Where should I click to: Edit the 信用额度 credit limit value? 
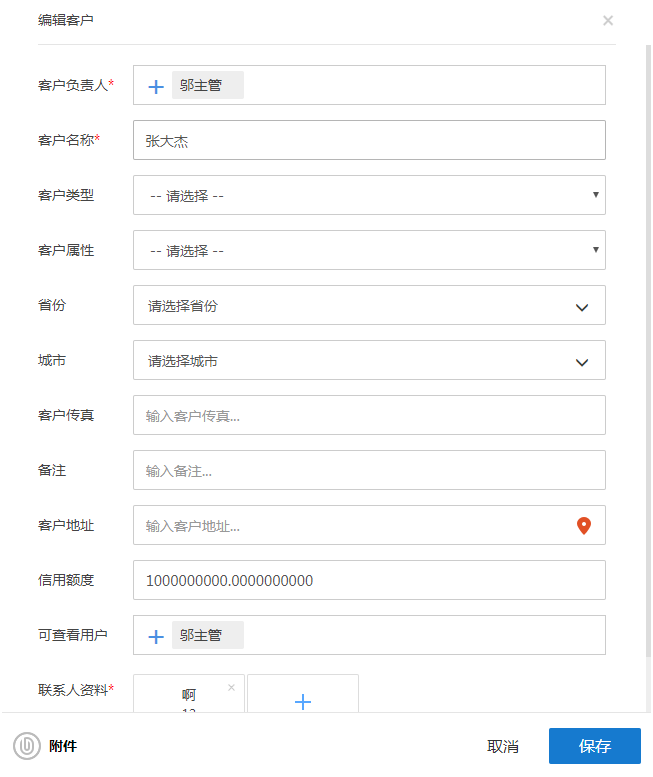tap(369, 580)
